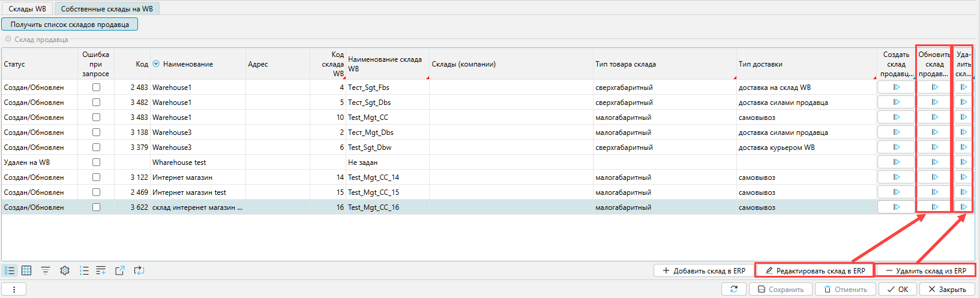The image size is (980, 298).
Task: Toggle error checkbox for code 3 379 row
Action: tap(96, 147)
